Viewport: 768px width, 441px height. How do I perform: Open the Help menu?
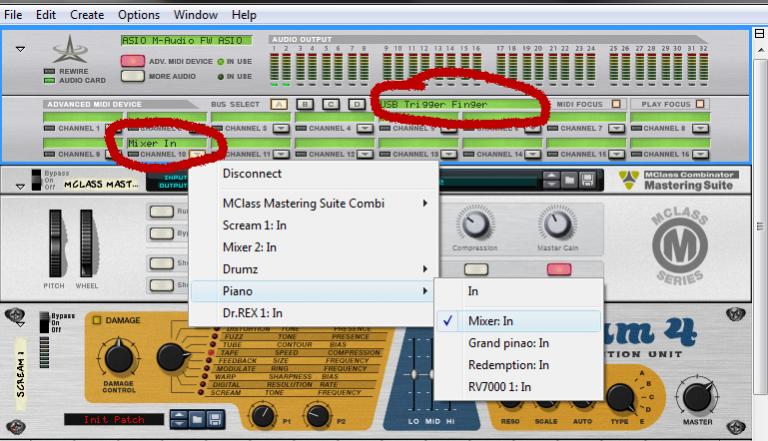[x=244, y=15]
